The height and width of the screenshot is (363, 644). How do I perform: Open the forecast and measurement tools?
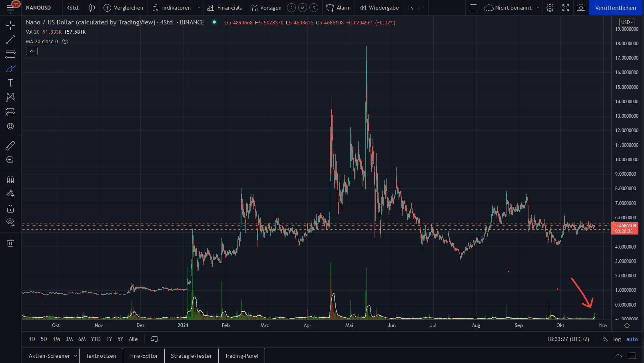pyautogui.click(x=10, y=112)
